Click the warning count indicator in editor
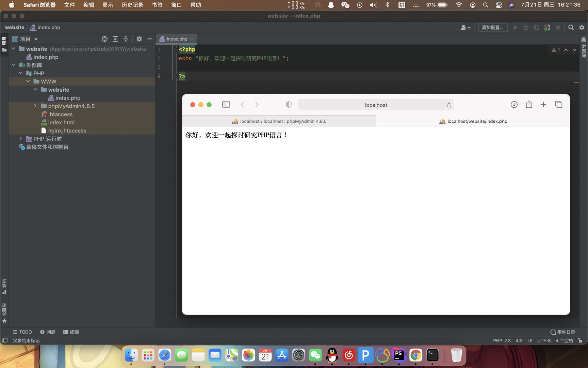 tap(556, 50)
